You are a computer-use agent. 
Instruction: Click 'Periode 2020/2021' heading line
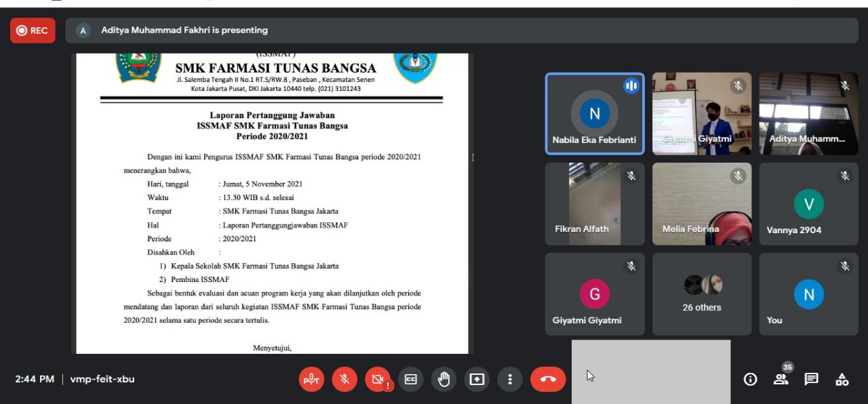point(272,136)
